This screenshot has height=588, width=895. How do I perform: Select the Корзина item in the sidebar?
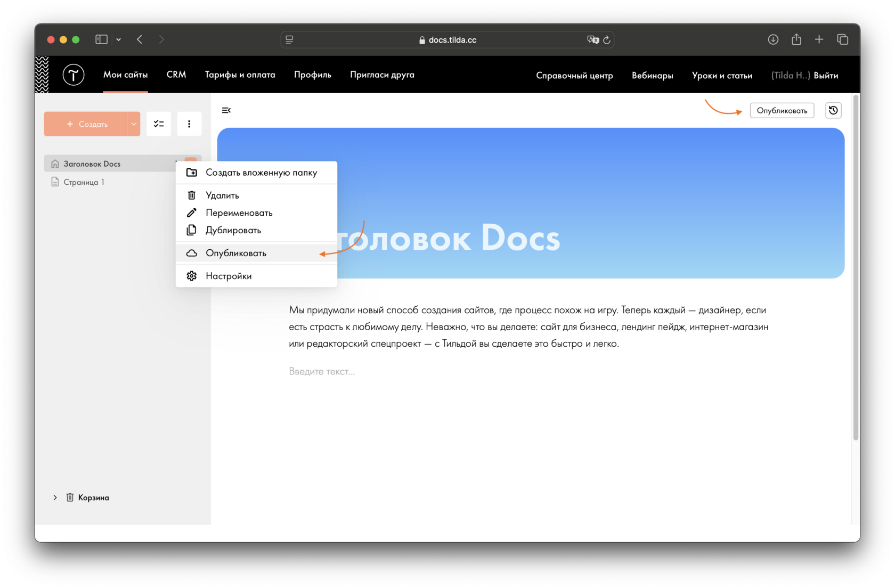93,497
